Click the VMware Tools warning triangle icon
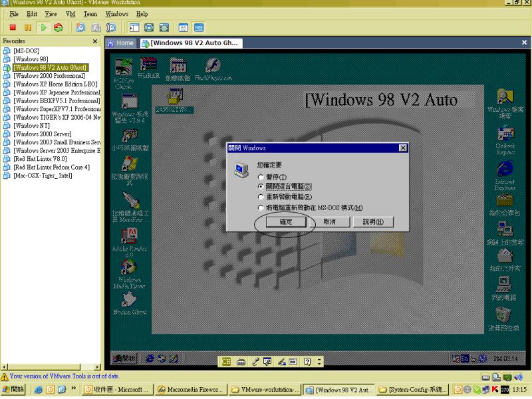The width and height of the screenshot is (532, 399). pos(5,377)
